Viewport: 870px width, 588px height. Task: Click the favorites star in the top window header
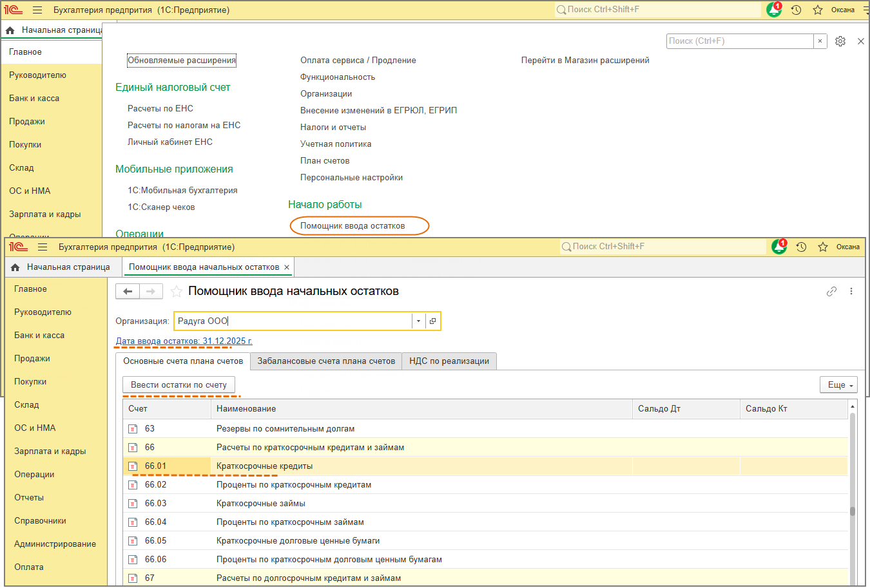818,10
